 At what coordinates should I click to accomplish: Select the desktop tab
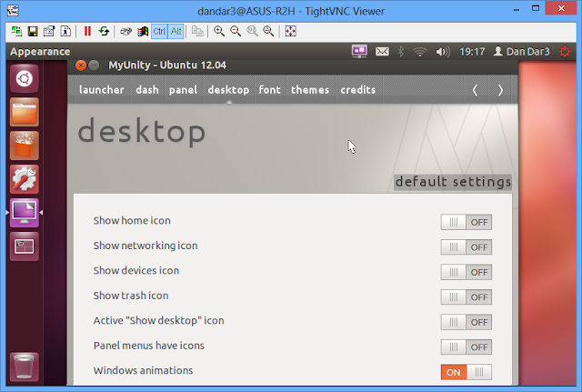click(228, 90)
